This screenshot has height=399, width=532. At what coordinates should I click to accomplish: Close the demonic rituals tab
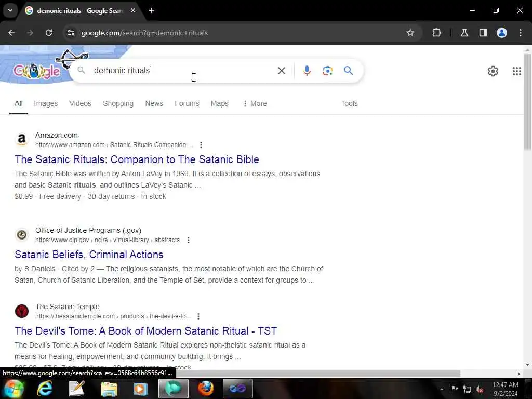pyautogui.click(x=133, y=10)
